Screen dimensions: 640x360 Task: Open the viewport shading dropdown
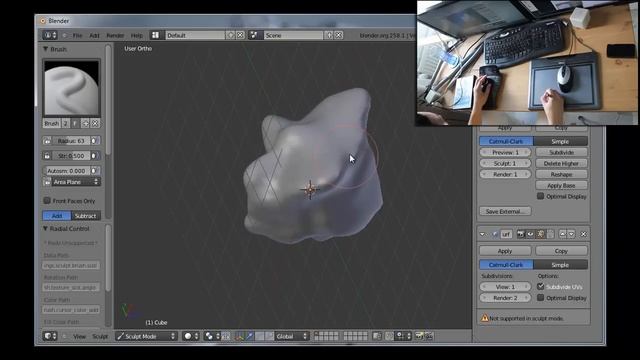[x=191, y=336]
